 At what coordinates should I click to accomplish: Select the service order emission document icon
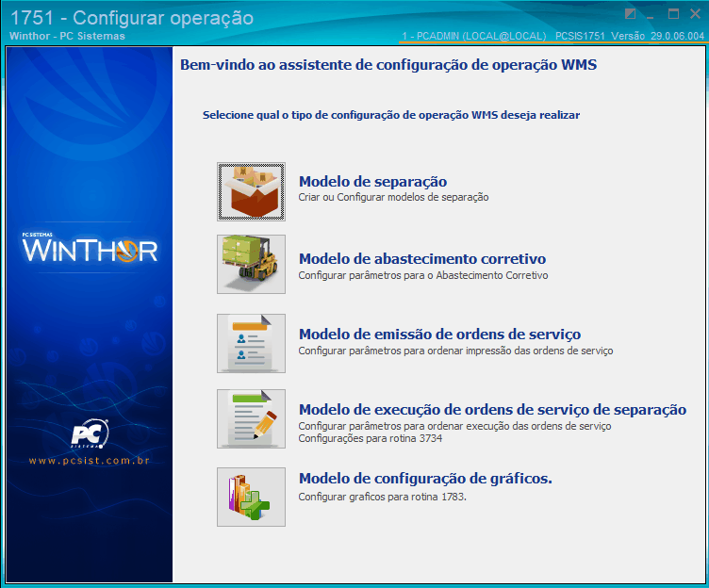pyautogui.click(x=251, y=344)
